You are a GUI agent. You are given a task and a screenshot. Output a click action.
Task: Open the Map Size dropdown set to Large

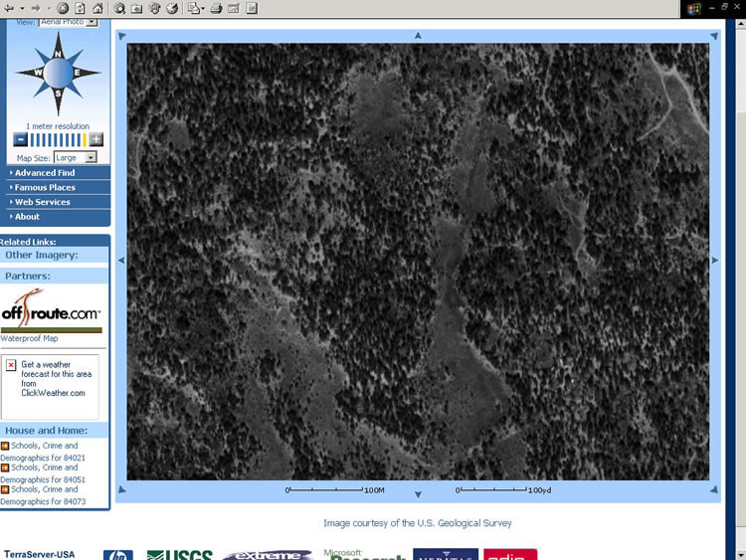(x=76, y=157)
